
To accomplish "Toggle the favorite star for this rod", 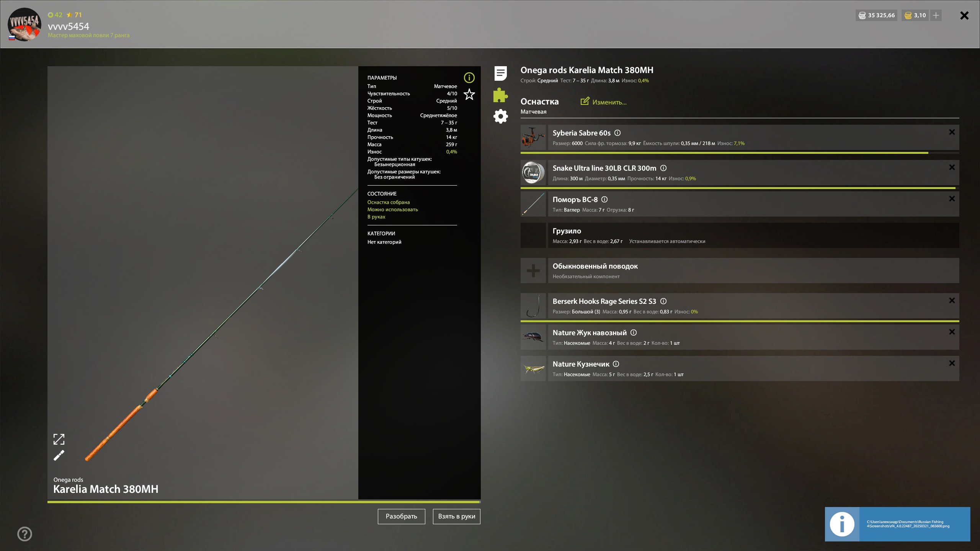I will pyautogui.click(x=469, y=94).
